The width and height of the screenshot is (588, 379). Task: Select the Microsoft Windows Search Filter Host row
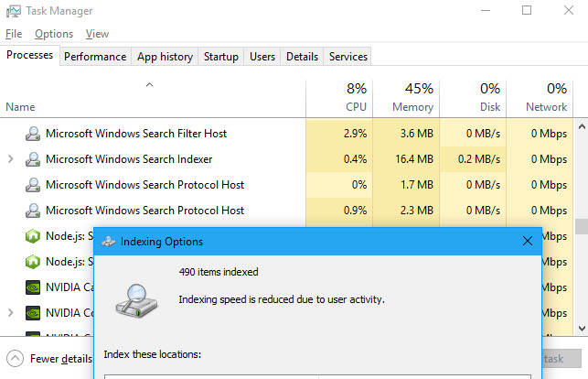click(x=286, y=134)
